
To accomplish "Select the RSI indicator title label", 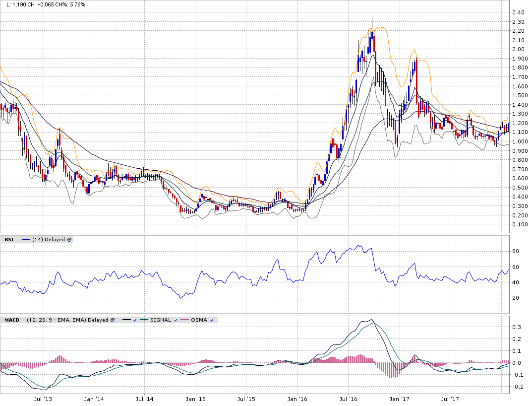I will point(9,240).
